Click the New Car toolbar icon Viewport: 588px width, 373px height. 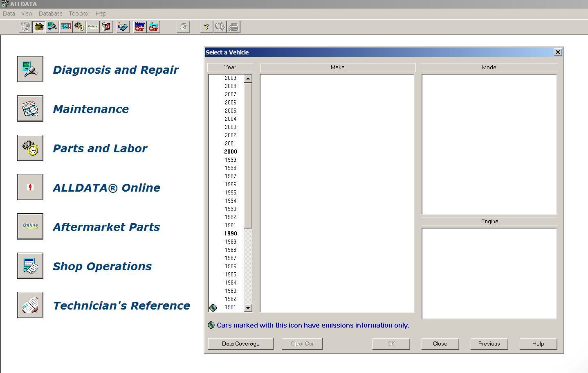click(139, 27)
